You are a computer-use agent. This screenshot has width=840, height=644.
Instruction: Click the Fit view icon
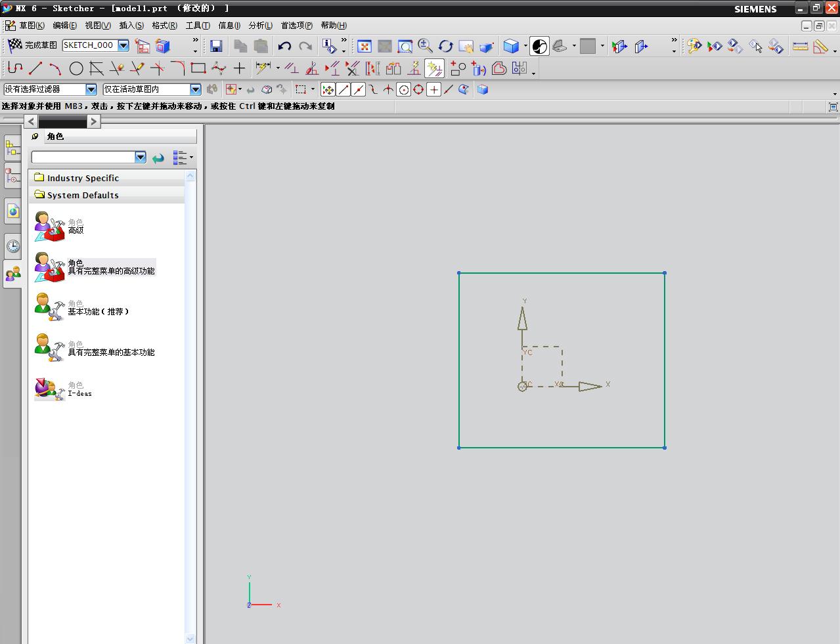point(365,46)
